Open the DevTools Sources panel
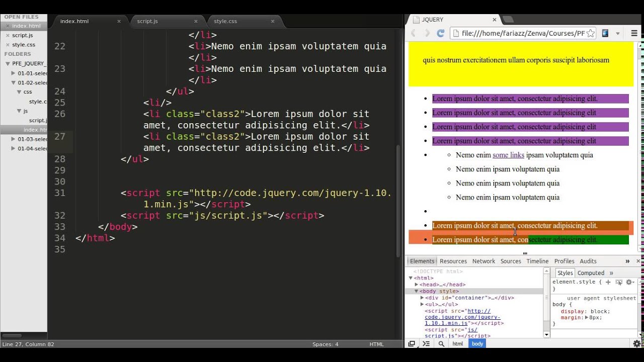This screenshot has width=644, height=362. click(511, 261)
